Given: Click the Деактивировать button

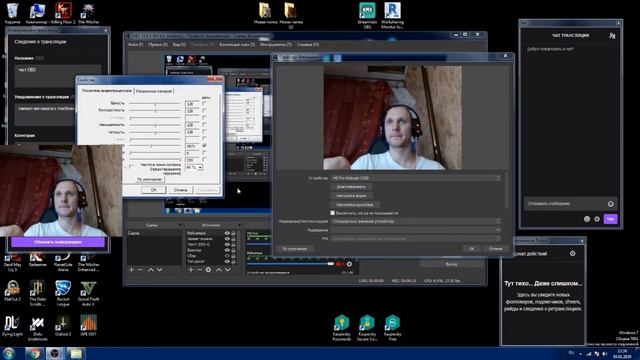Looking at the screenshot, I should [x=351, y=187].
